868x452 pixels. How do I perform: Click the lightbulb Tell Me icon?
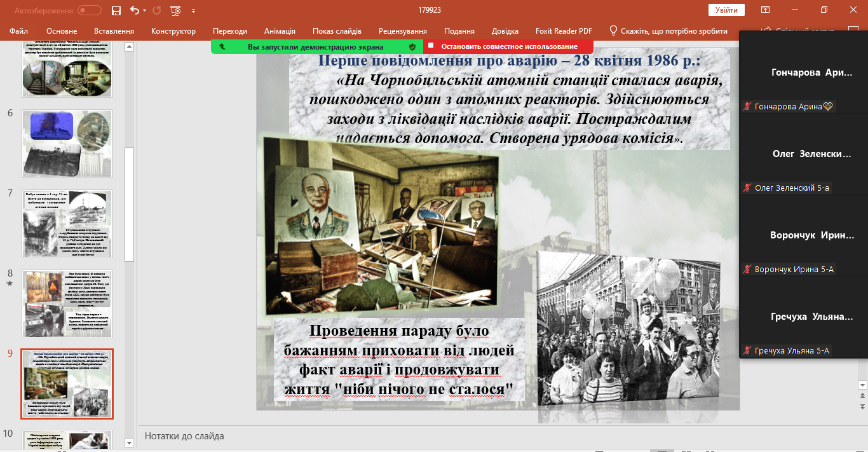[x=613, y=31]
